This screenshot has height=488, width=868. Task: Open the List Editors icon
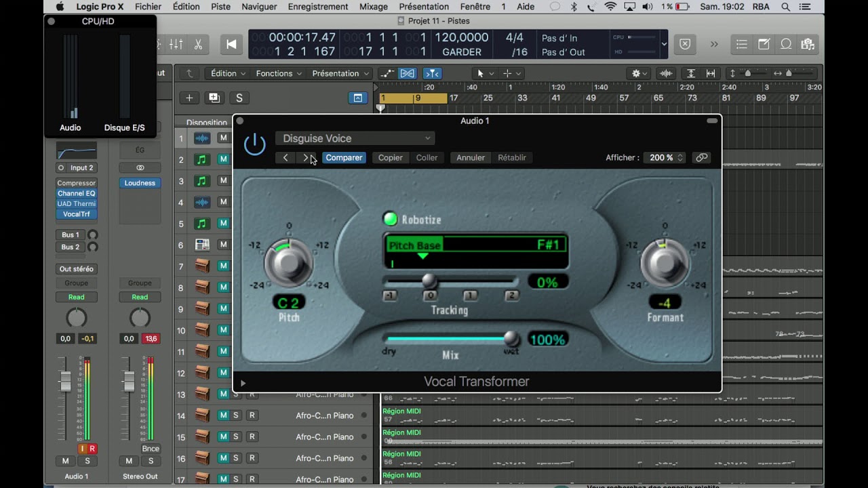pyautogui.click(x=742, y=44)
